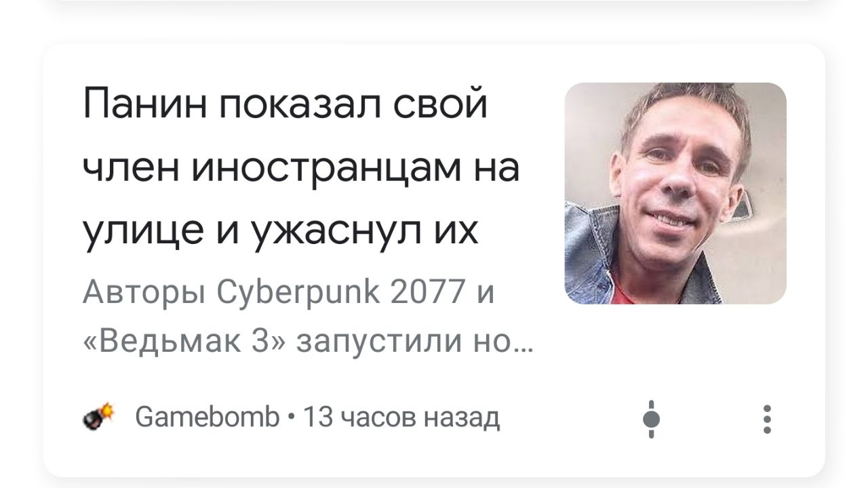
Task: Click the number "2077" in the snippet
Action: [x=427, y=293]
